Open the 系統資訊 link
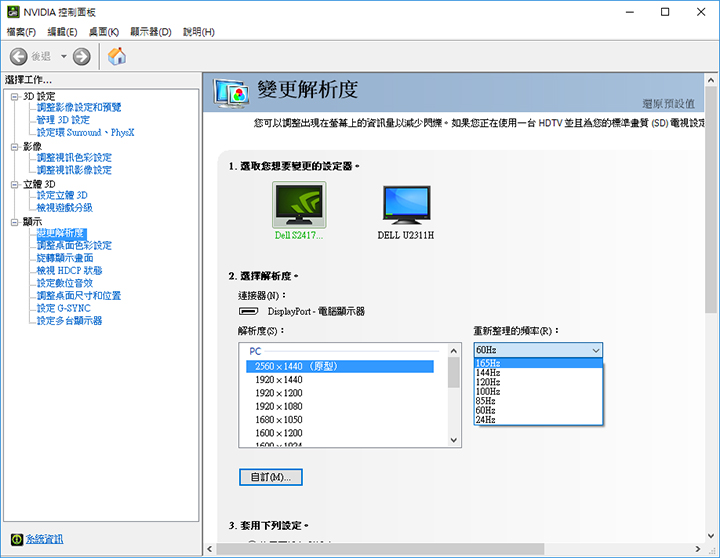The height and width of the screenshot is (558, 720). pyautogui.click(x=44, y=539)
